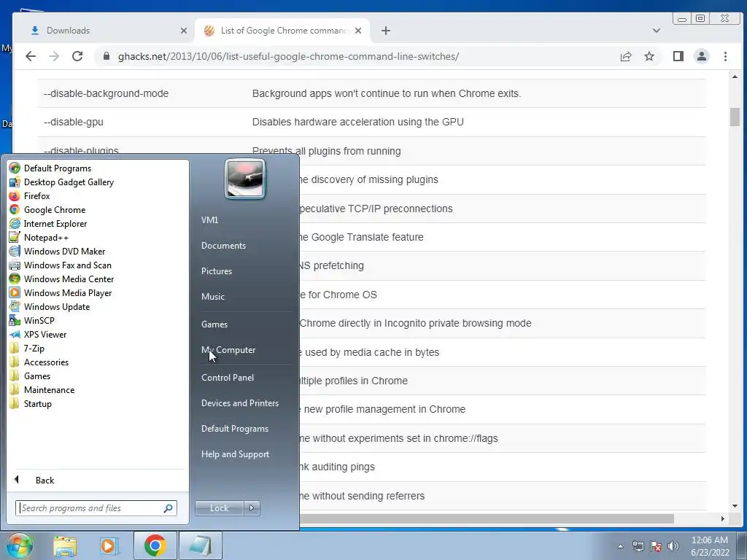The image size is (747, 560).
Task: Open Music from the Start menu
Action: point(212,296)
